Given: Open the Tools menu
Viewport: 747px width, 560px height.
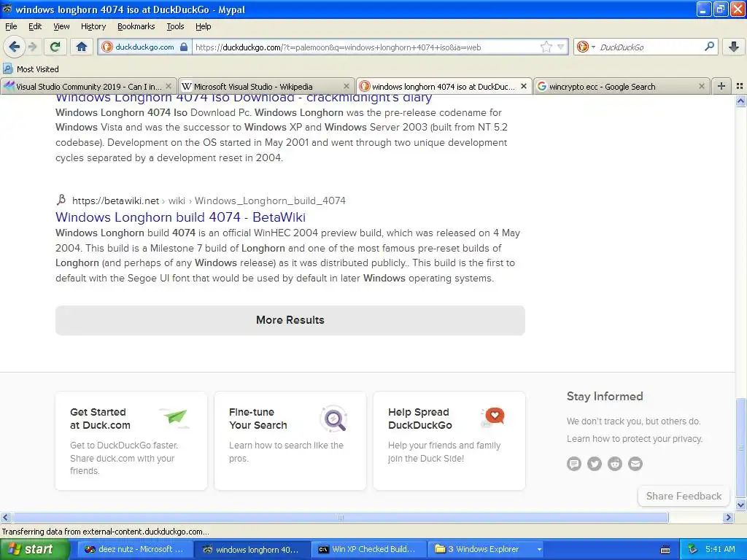Looking at the screenshot, I should pyautogui.click(x=175, y=26).
